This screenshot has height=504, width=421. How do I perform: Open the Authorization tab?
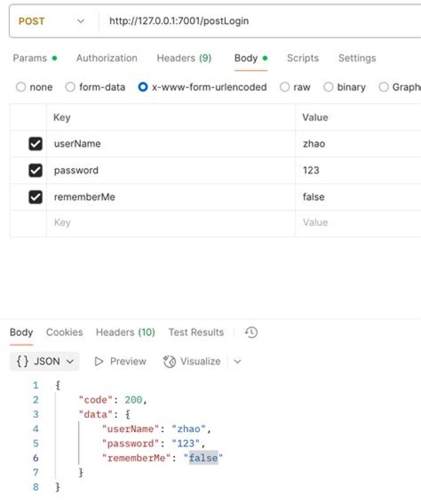(x=106, y=58)
